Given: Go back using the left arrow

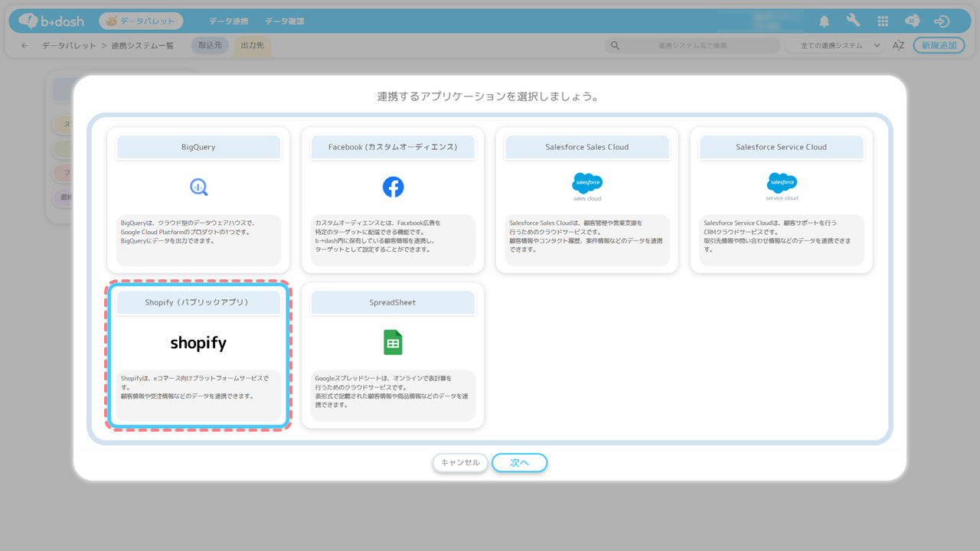Looking at the screenshot, I should tap(24, 46).
